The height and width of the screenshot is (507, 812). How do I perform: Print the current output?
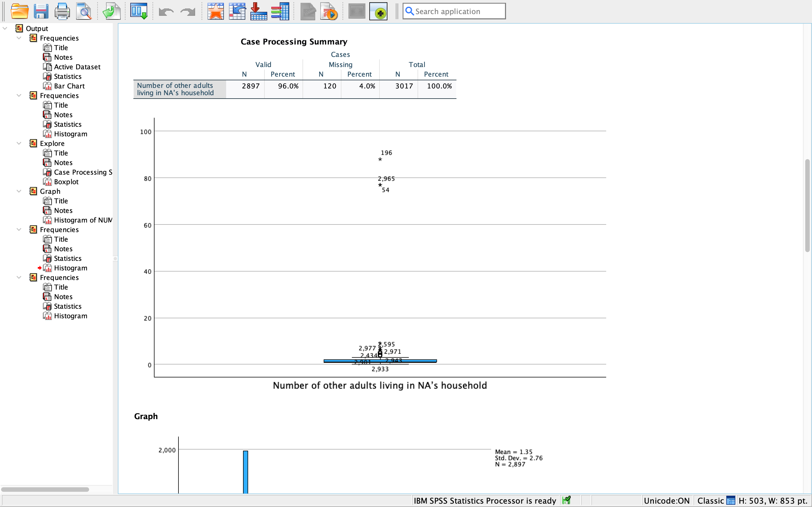pyautogui.click(x=62, y=11)
